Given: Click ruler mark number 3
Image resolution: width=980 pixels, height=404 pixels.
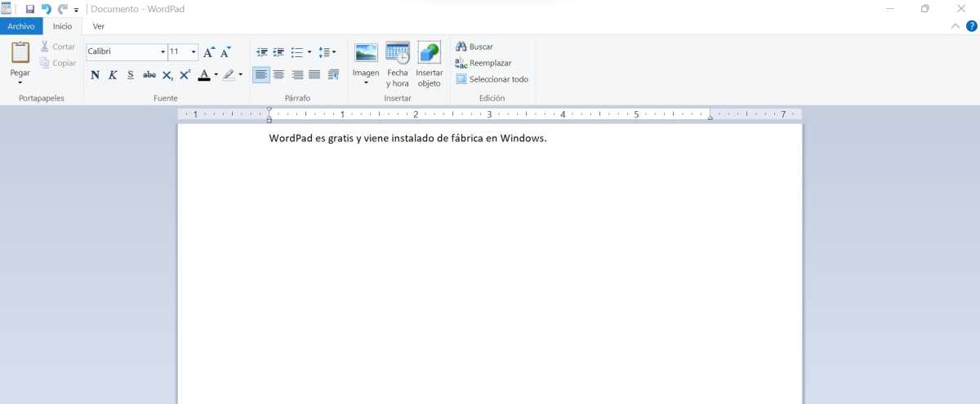Looking at the screenshot, I should coord(488,114).
